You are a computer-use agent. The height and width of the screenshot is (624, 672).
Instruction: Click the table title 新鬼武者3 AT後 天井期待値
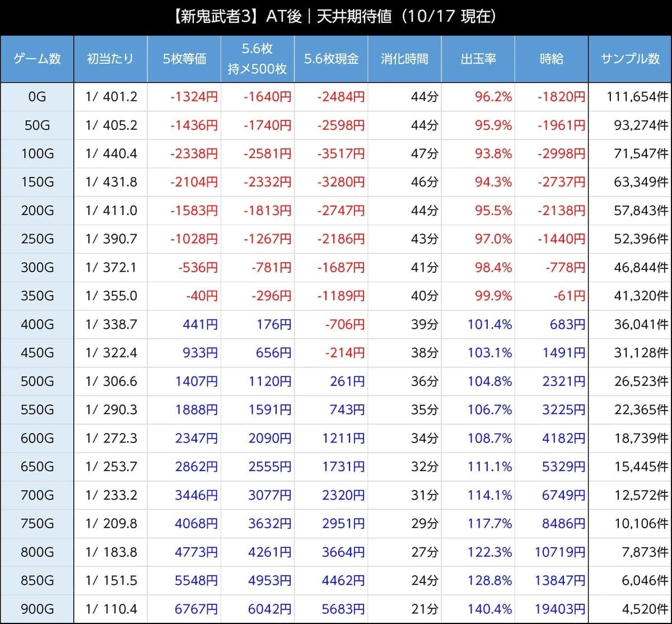point(336,17)
